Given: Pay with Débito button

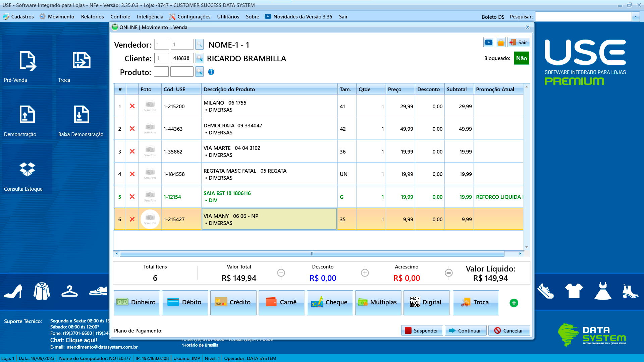Looking at the screenshot, I should [x=185, y=303].
